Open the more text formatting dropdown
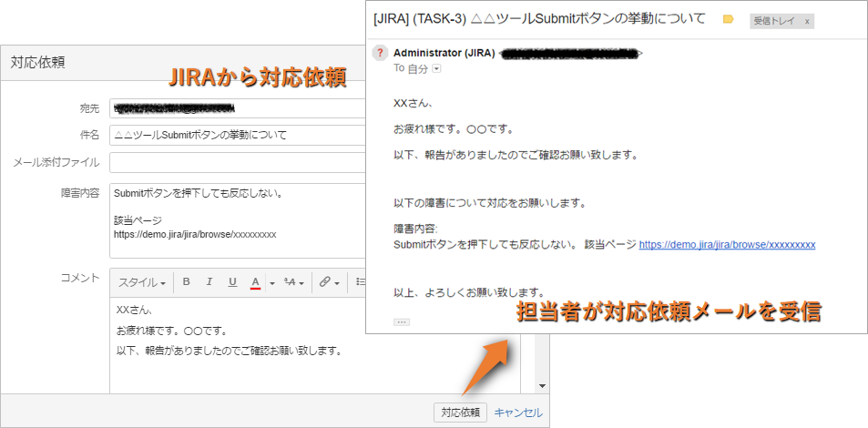 coord(293,282)
